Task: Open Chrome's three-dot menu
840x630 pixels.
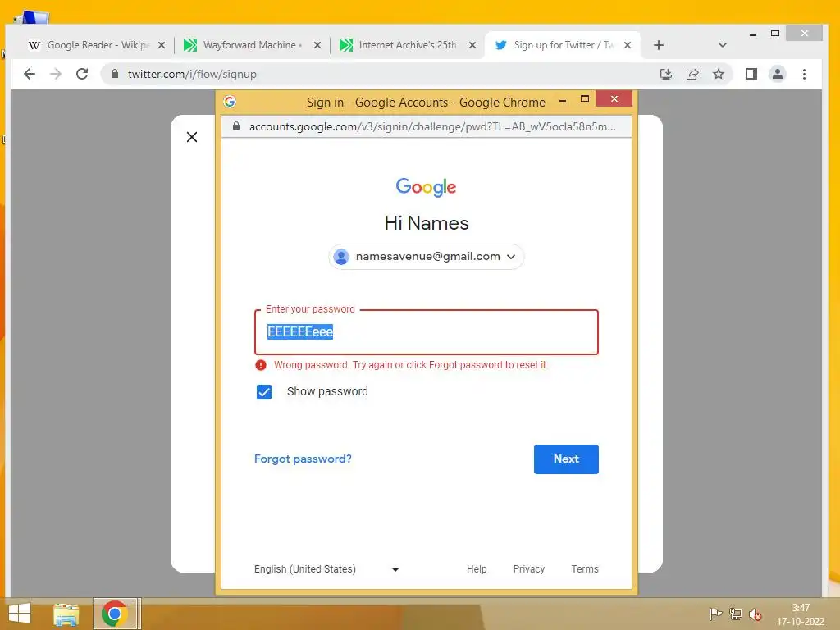Action: click(804, 74)
